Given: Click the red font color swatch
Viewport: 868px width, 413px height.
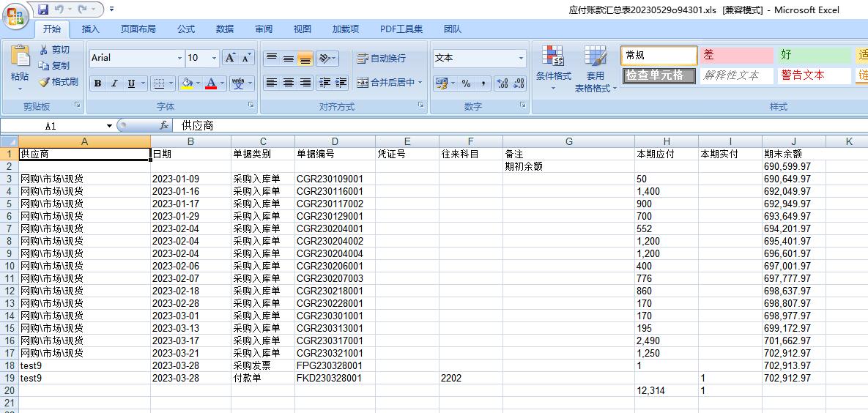Looking at the screenshot, I should 211,83.
